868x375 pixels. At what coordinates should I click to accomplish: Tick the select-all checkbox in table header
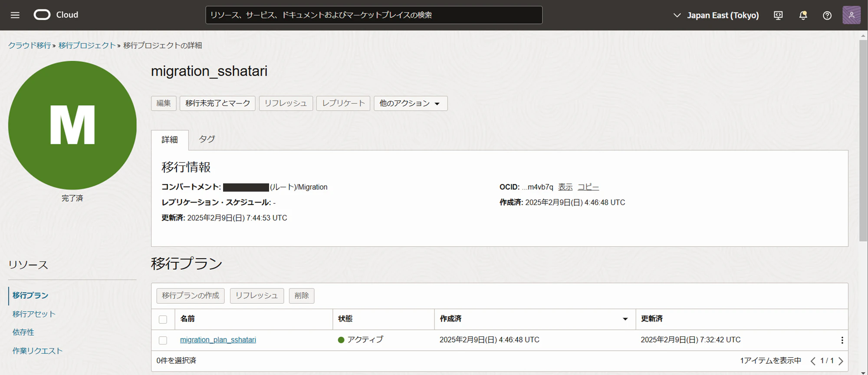pos(163,319)
